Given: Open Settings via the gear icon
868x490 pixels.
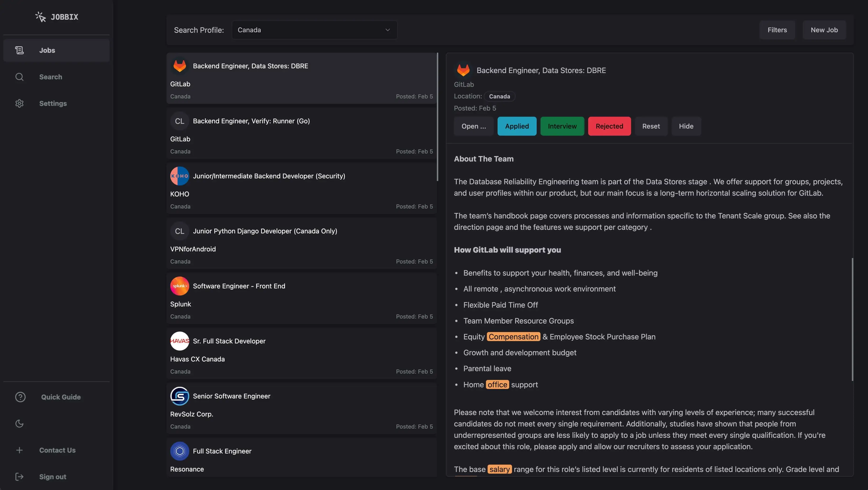Looking at the screenshot, I should point(19,103).
